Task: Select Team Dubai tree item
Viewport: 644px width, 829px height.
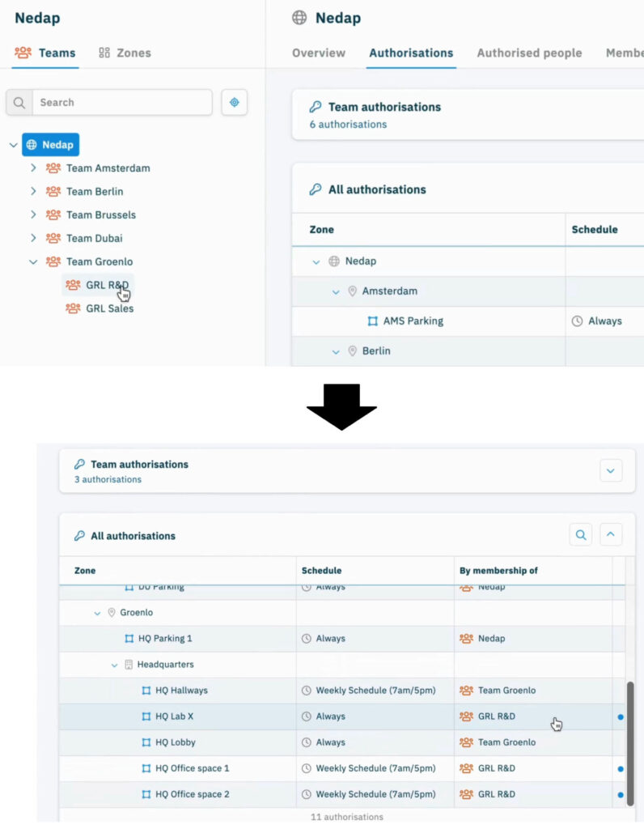Action: (x=84, y=238)
